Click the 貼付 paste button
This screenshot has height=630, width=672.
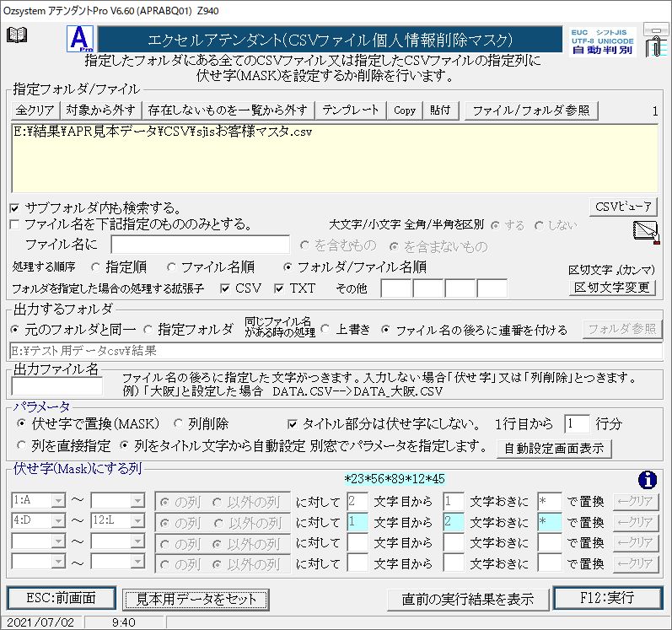[x=441, y=110]
